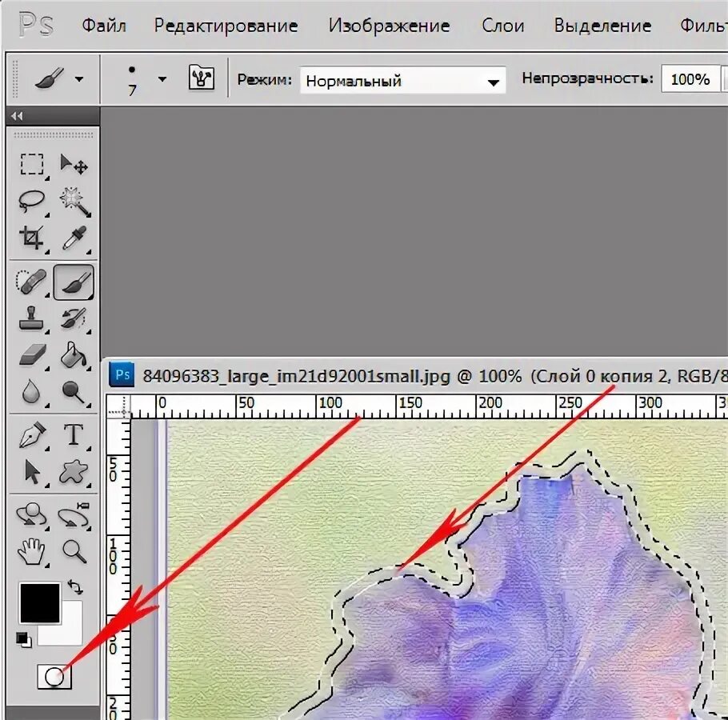This screenshot has height=720, width=728.
Task: Click the Непрозрачность label
Action: [587, 78]
